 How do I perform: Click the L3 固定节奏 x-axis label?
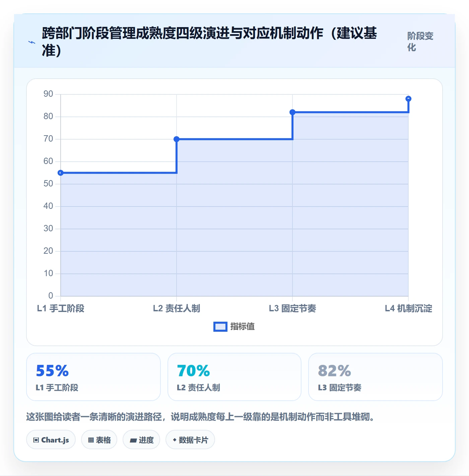[x=292, y=309]
